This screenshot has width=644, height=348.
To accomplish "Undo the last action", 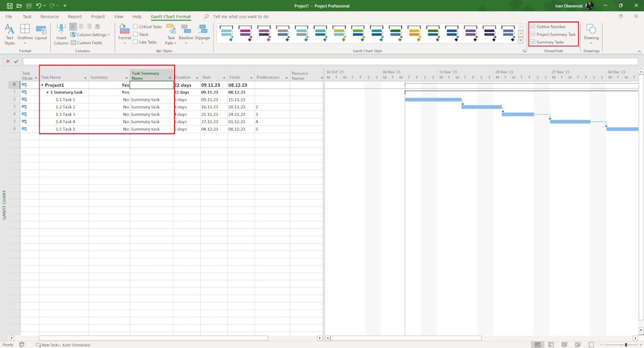I will tap(39, 5).
